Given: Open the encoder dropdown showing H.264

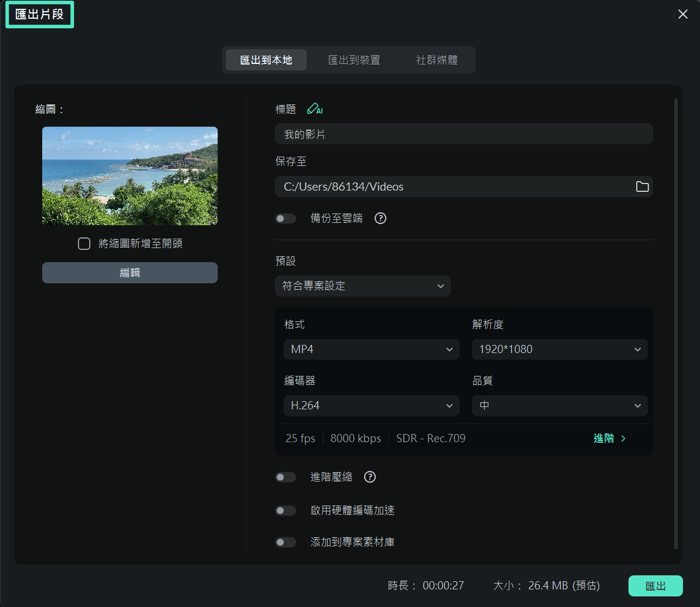Looking at the screenshot, I should 371,405.
